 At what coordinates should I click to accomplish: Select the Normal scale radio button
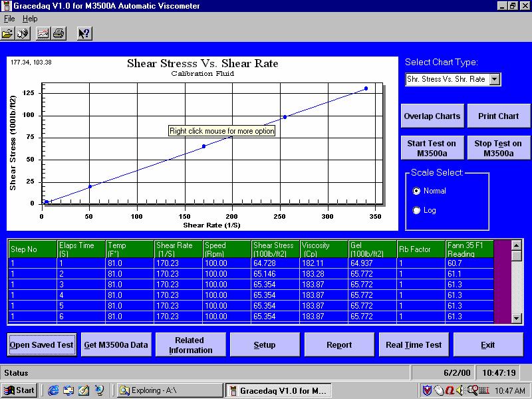pos(416,191)
